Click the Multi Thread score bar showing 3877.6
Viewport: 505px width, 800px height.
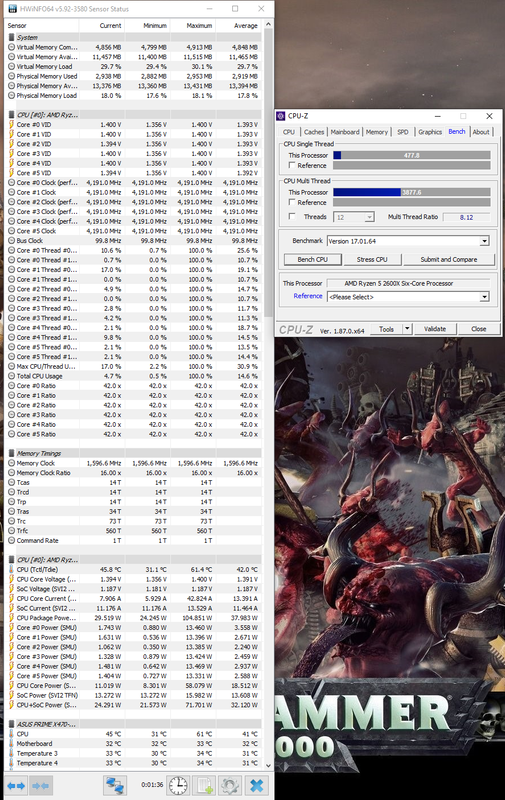[x=412, y=192]
